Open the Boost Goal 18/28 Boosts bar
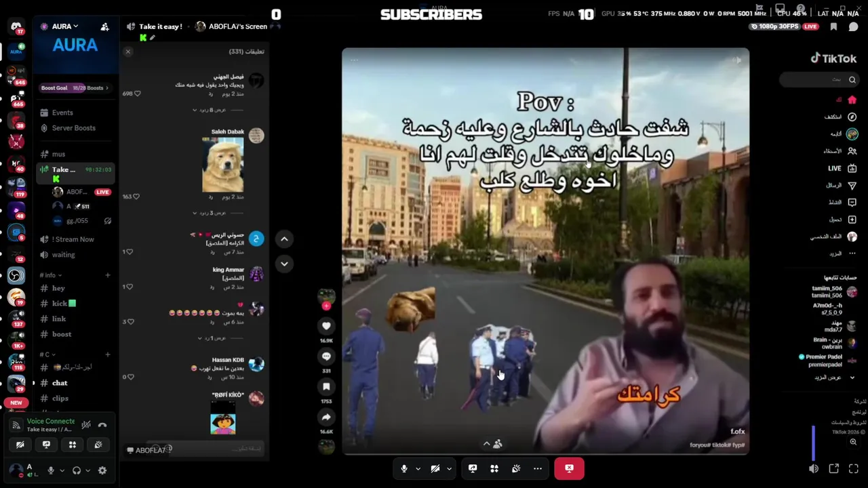Viewport: 868px width, 488px height. point(76,87)
